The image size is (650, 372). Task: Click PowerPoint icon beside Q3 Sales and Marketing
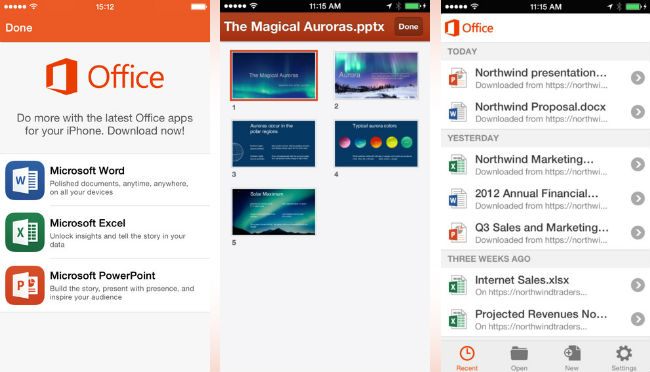coord(458,232)
